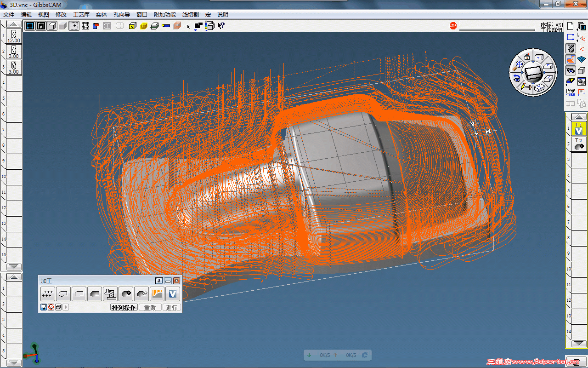Open the tool list with the end mill icon

[571, 48]
